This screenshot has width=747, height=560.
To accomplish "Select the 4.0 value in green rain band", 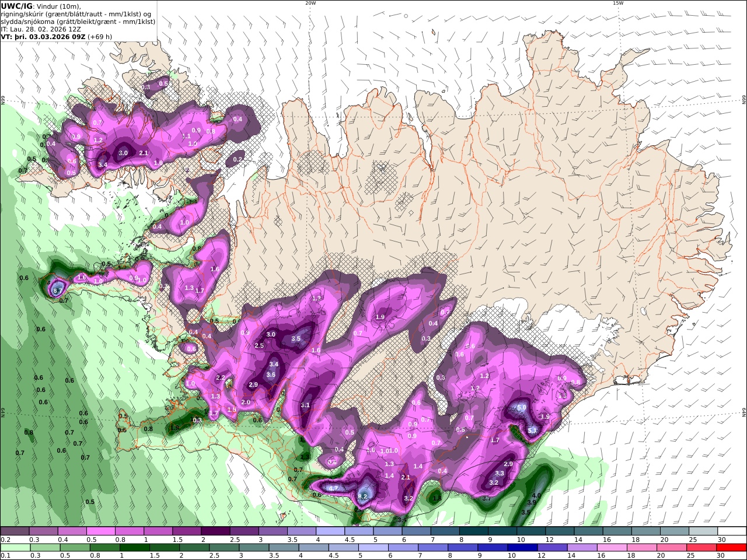I will 537,495.
